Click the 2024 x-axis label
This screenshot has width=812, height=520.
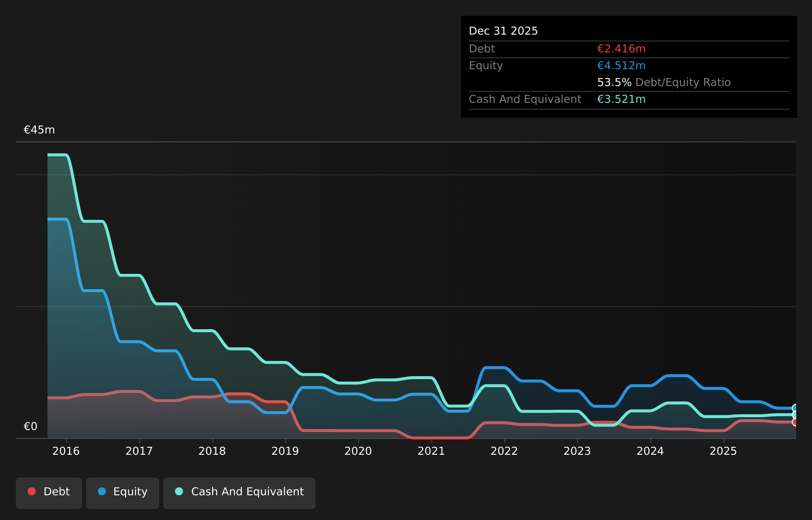coord(650,451)
